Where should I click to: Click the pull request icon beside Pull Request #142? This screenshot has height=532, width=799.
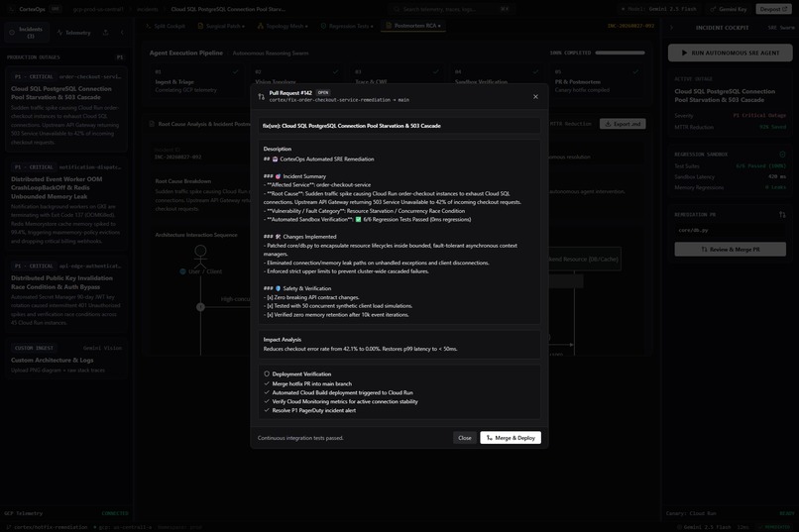261,97
